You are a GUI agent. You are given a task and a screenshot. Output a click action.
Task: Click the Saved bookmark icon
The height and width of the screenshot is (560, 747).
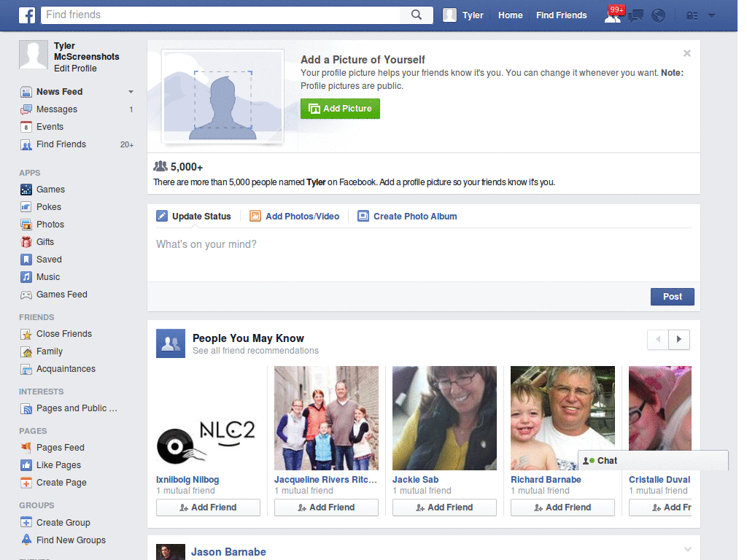pos(26,260)
